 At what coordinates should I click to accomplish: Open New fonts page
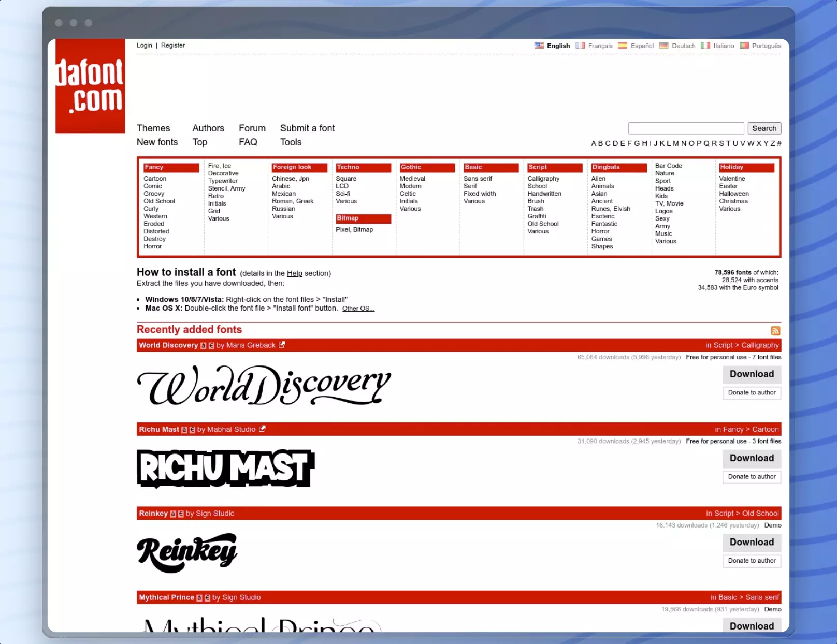pos(157,142)
